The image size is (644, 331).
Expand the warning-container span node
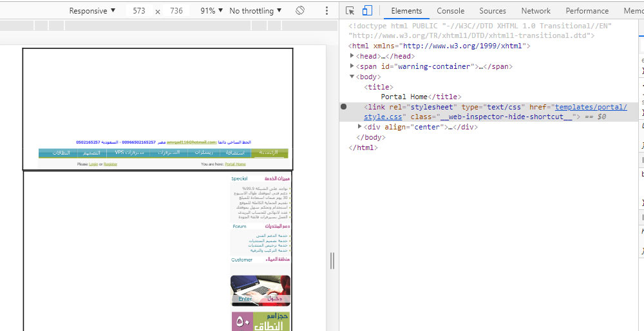pyautogui.click(x=352, y=66)
